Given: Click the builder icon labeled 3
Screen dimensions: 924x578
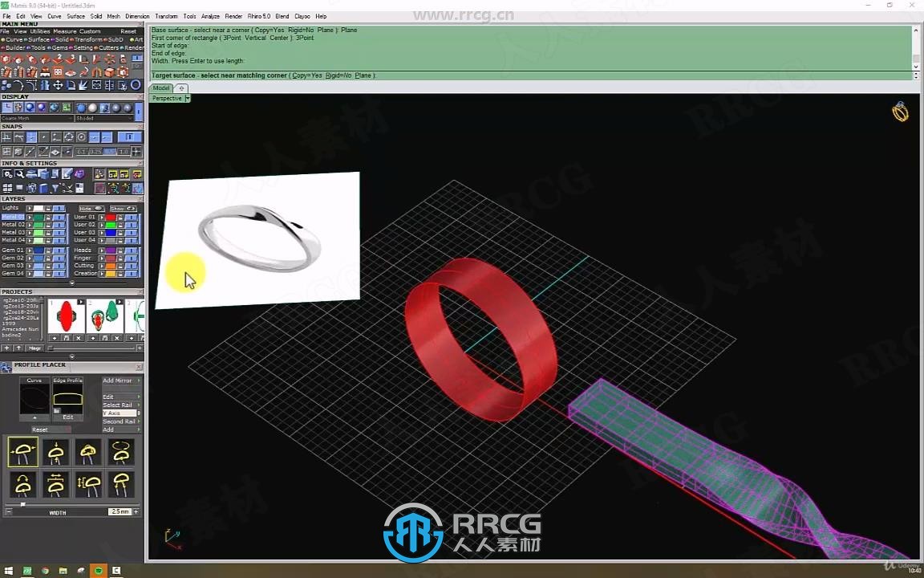Looking at the screenshot, I should click(x=71, y=59).
